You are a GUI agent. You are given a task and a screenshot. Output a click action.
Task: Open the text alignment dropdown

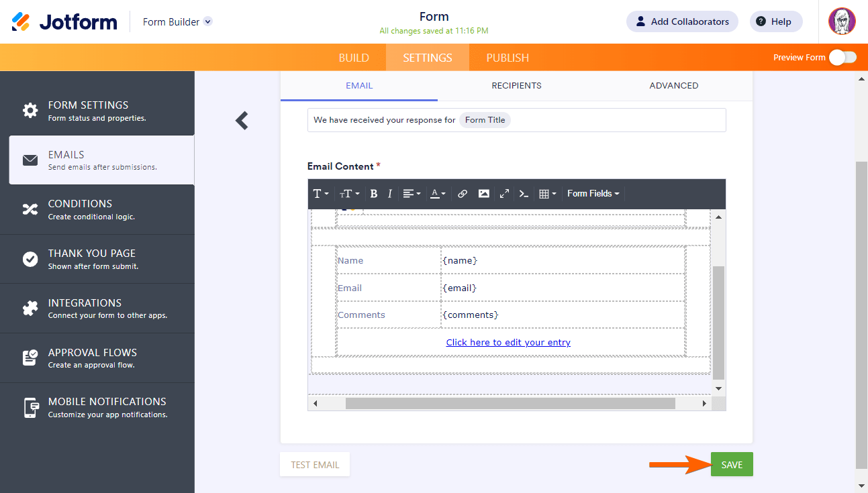click(412, 194)
